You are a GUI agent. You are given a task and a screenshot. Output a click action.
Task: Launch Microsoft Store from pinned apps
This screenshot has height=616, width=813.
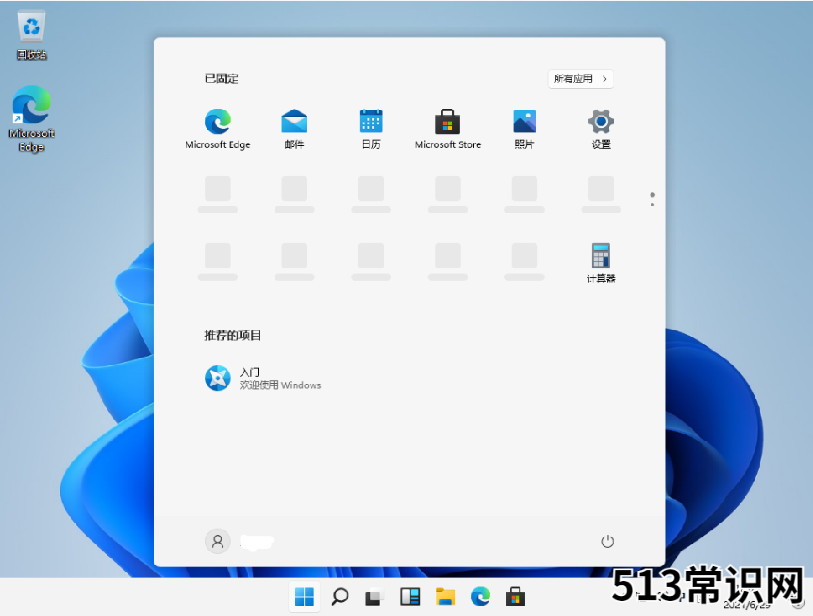pyautogui.click(x=447, y=129)
